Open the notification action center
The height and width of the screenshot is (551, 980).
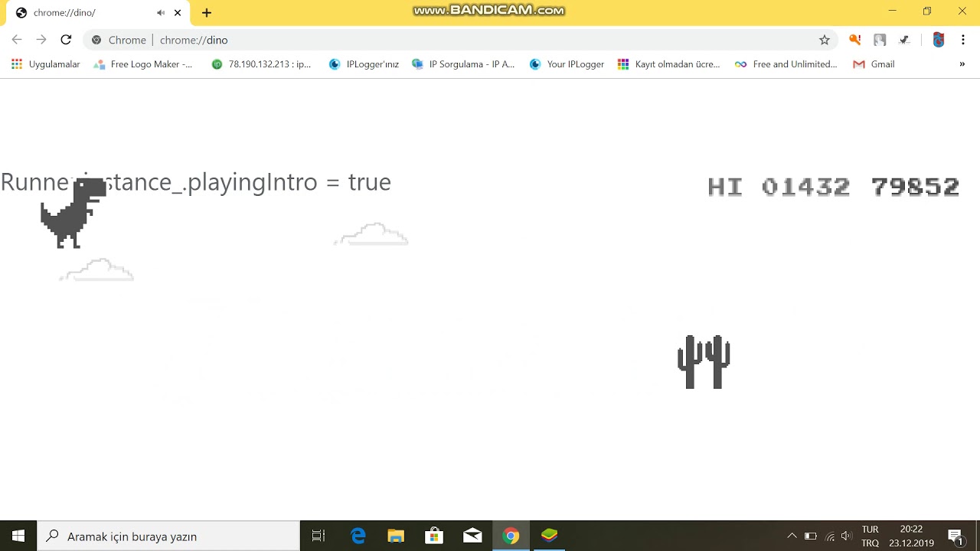[955, 536]
